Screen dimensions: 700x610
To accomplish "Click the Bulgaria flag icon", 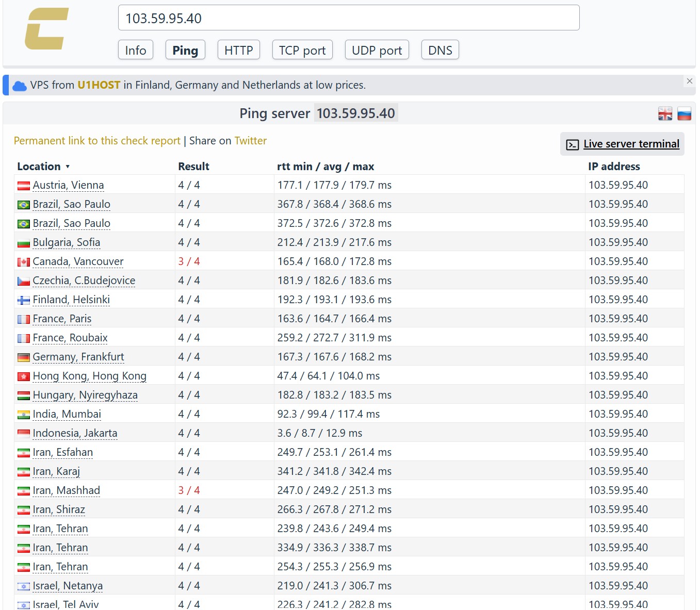I will click(x=24, y=243).
